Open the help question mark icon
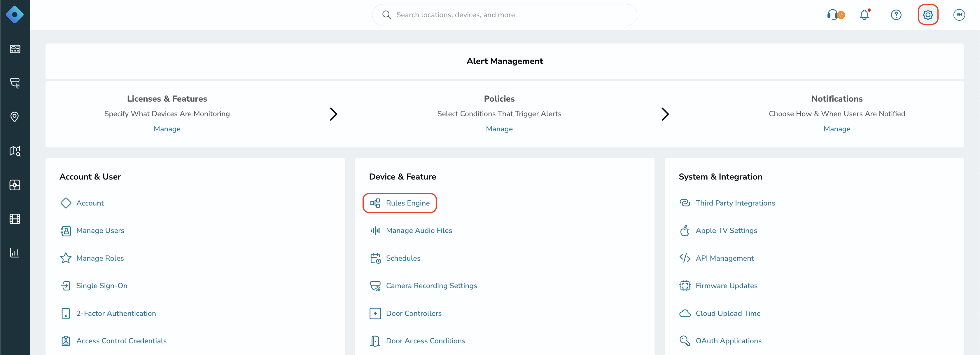This screenshot has height=355, width=980. 896,15
